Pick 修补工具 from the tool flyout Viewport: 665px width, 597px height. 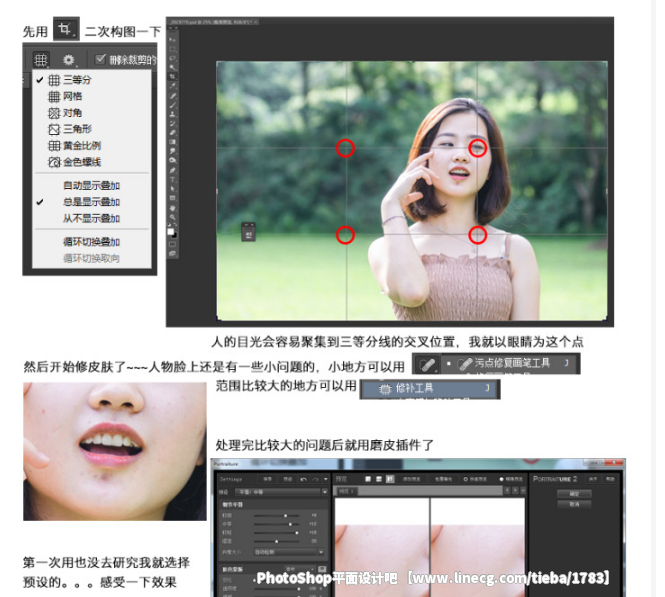tap(430, 388)
